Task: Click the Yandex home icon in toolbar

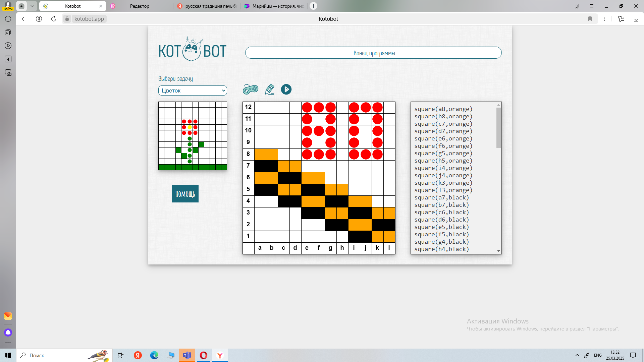Action: pos(39,19)
